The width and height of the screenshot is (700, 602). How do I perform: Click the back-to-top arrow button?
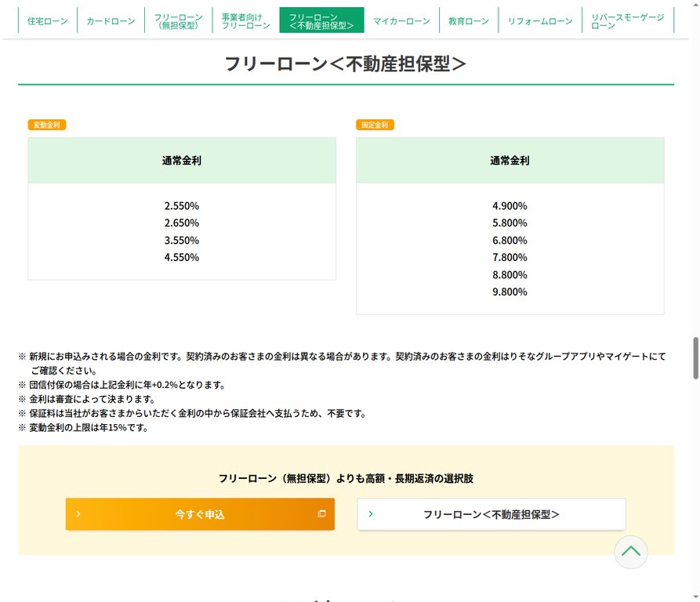pyautogui.click(x=631, y=552)
